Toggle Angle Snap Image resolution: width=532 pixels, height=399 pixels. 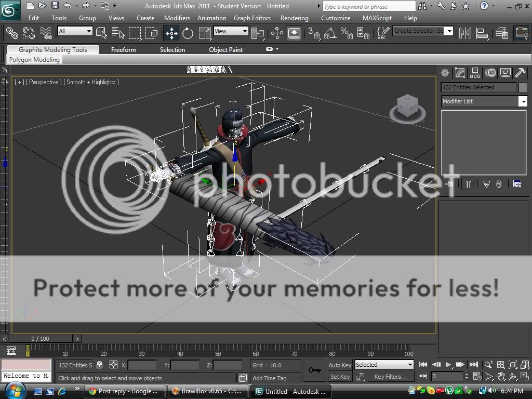click(x=330, y=33)
